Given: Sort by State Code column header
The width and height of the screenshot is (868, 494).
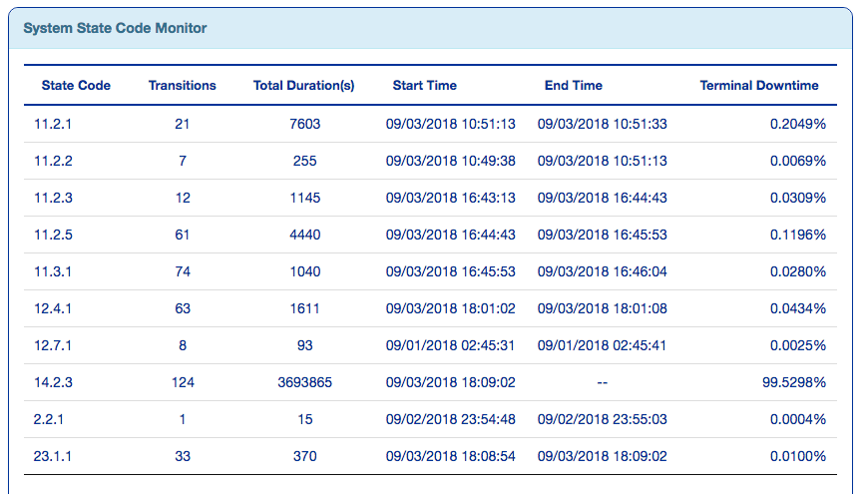Looking at the screenshot, I should pyautogui.click(x=76, y=86).
